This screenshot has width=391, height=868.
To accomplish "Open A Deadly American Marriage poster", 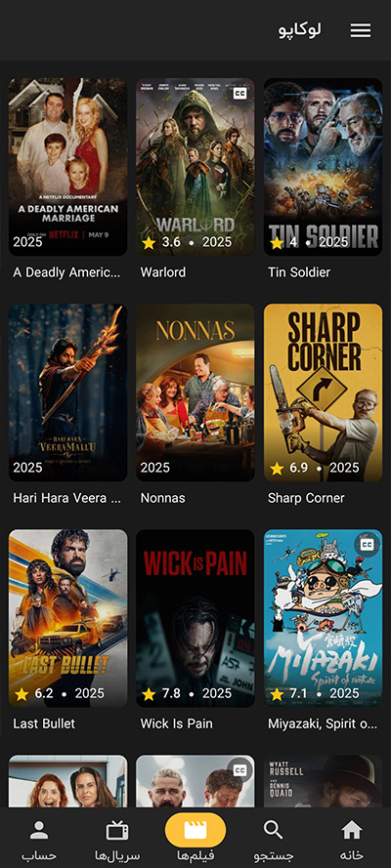I will click(x=68, y=167).
